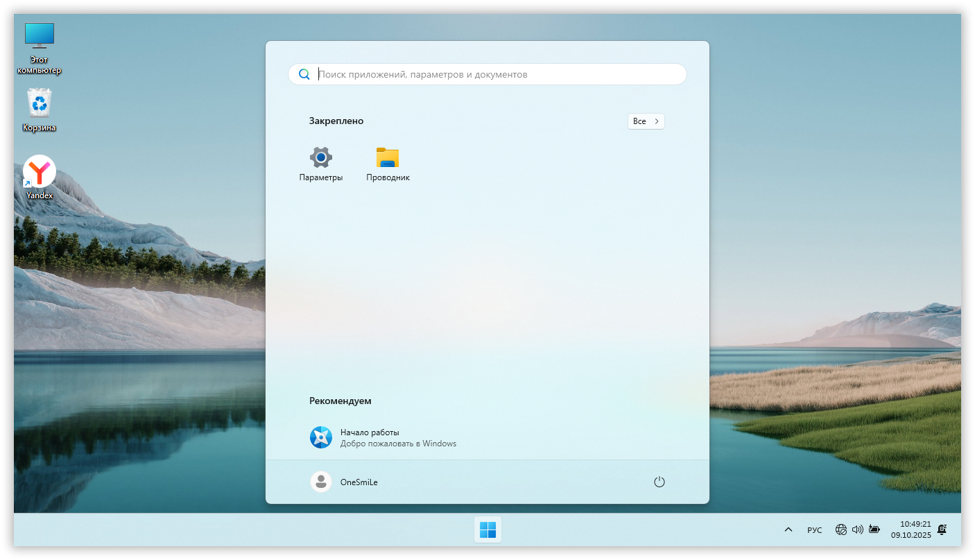Switch input language via РУС indicator
This screenshot has width=975, height=560.
tap(815, 530)
